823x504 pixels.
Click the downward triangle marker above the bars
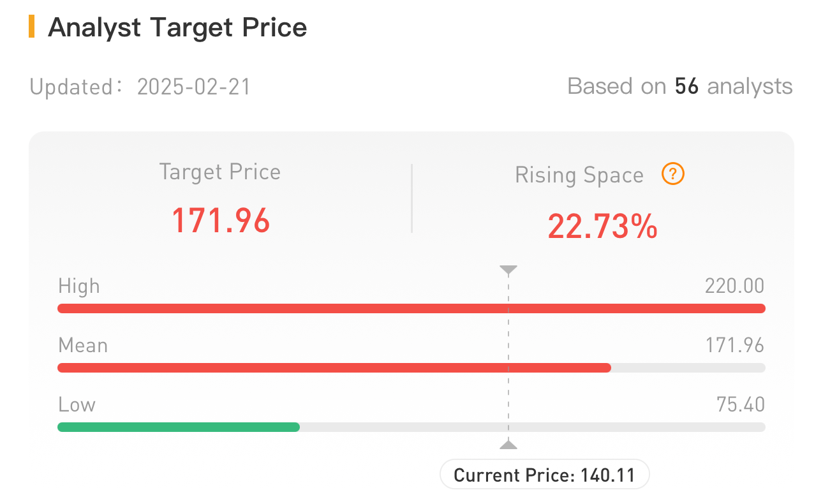pyautogui.click(x=508, y=271)
